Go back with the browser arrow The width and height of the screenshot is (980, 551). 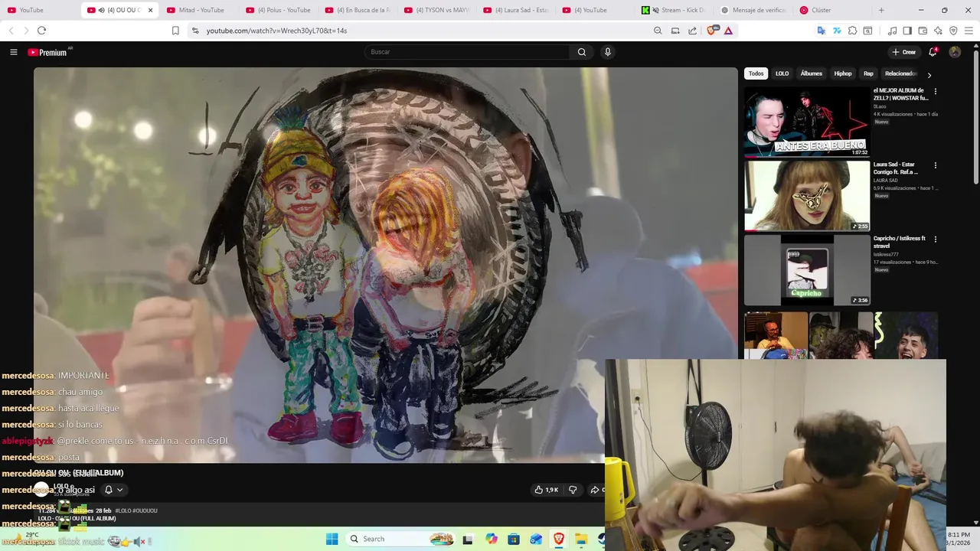(11, 31)
